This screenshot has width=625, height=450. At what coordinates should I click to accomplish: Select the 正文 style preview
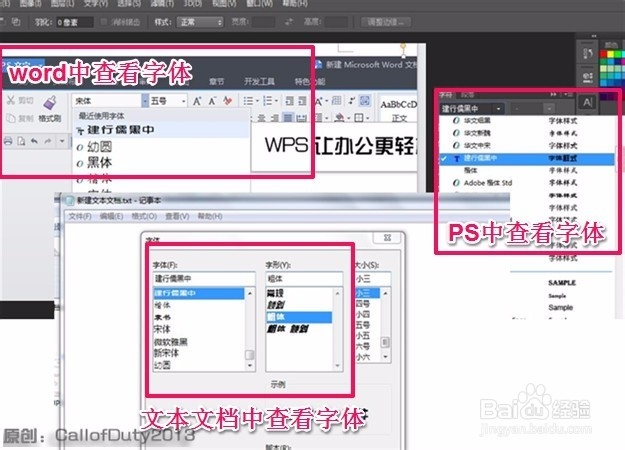coord(399,110)
